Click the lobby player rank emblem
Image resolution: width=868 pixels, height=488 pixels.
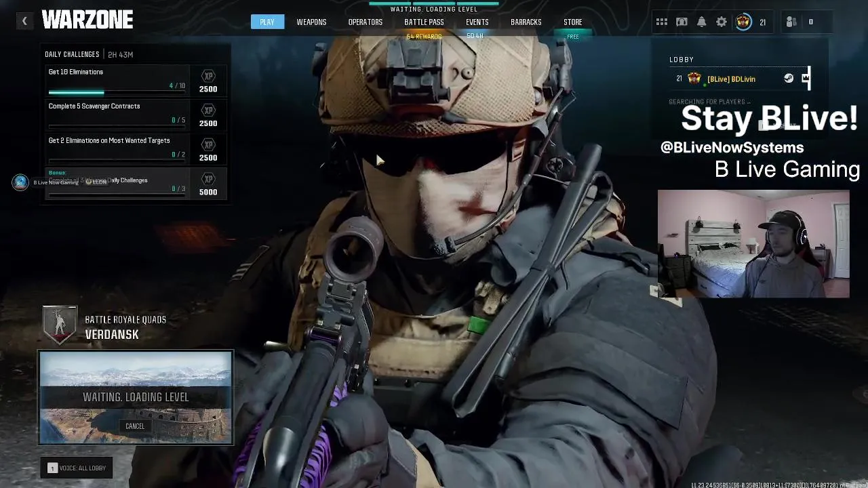coord(694,79)
